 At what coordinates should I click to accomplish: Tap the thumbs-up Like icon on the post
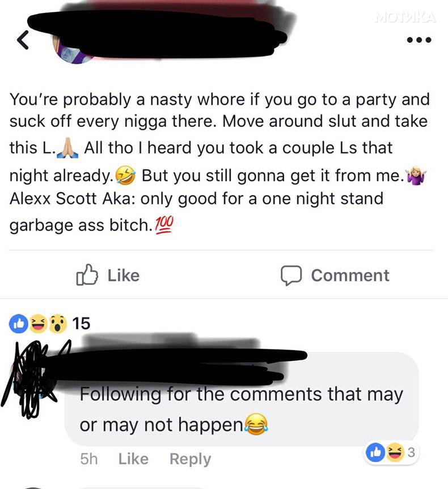[87, 275]
